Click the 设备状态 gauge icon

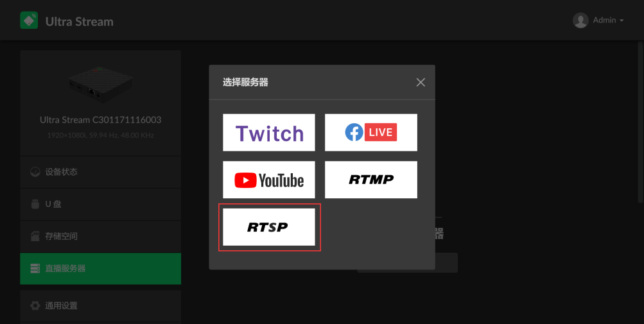[x=35, y=172]
